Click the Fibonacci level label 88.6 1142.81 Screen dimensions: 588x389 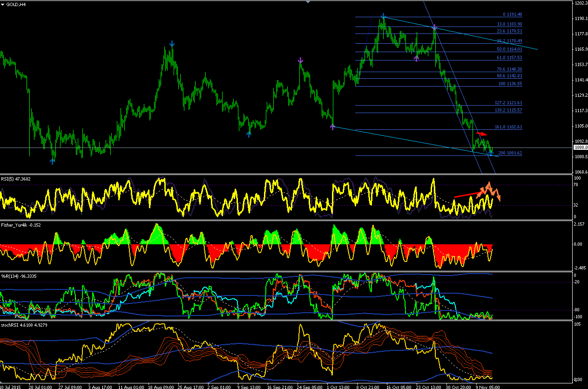click(510, 76)
